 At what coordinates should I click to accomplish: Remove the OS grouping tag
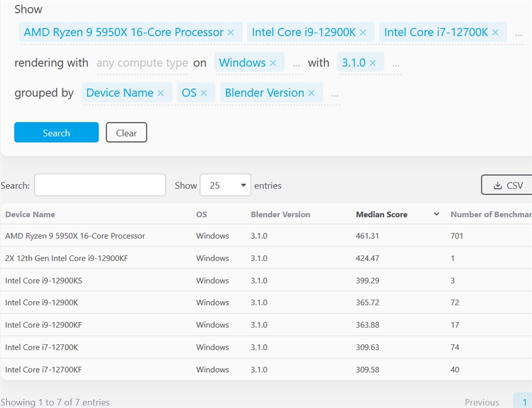[204, 93]
